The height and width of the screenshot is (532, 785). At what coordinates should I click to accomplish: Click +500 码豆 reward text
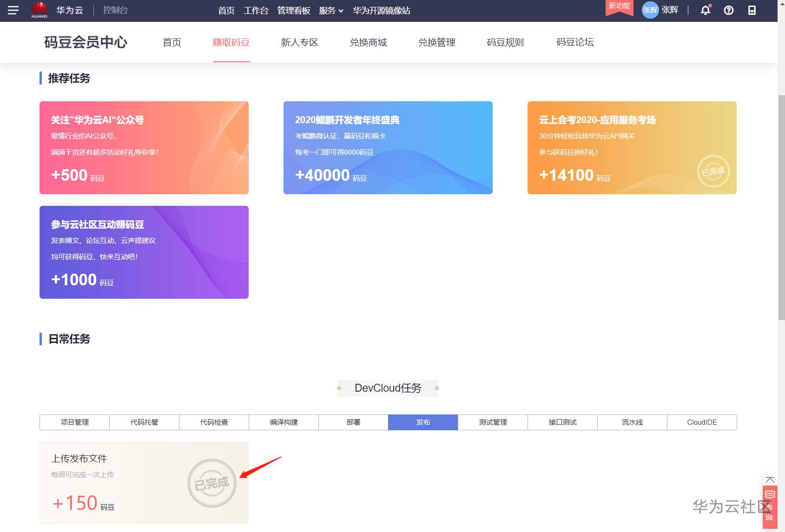[x=78, y=175]
